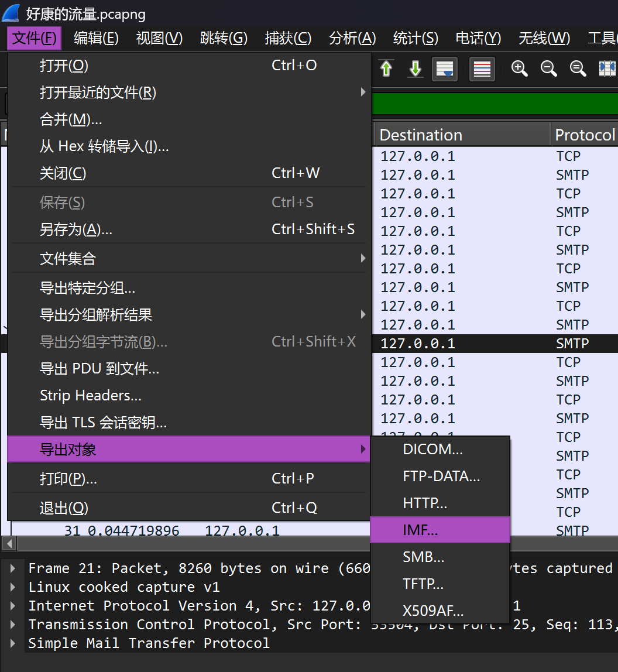Open the 文件(F) menu
The width and height of the screenshot is (618, 672).
pos(35,39)
